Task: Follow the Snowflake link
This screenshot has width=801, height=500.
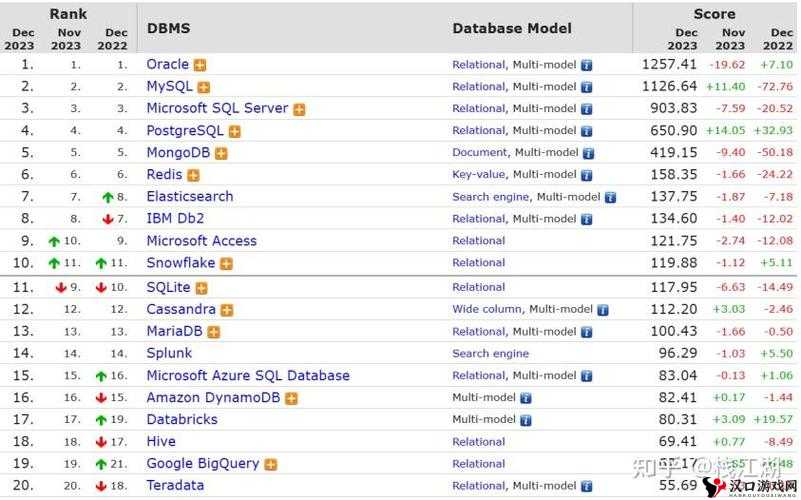Action: coord(181,263)
